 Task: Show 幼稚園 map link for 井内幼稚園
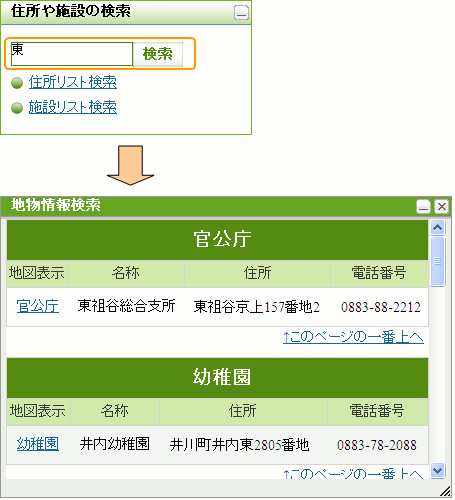pos(38,444)
